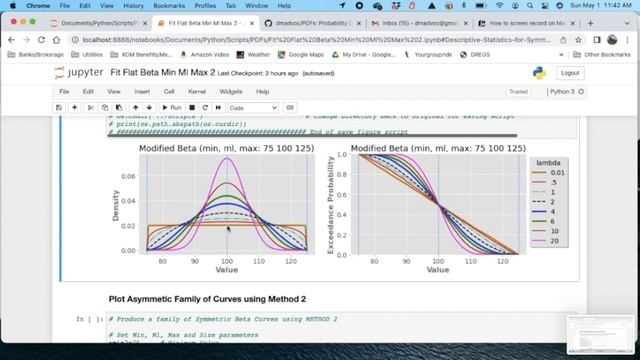
Task: Share page icon in the address bar
Action: coord(563,40)
